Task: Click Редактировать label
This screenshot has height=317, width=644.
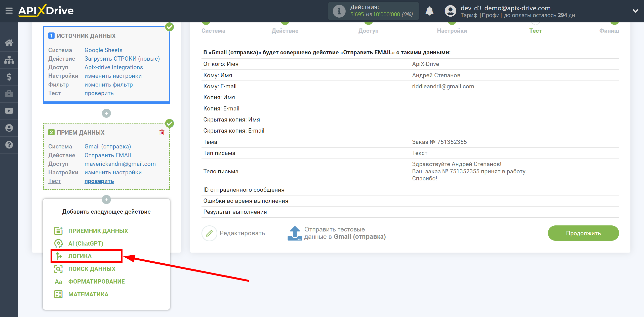Action: [x=242, y=233]
